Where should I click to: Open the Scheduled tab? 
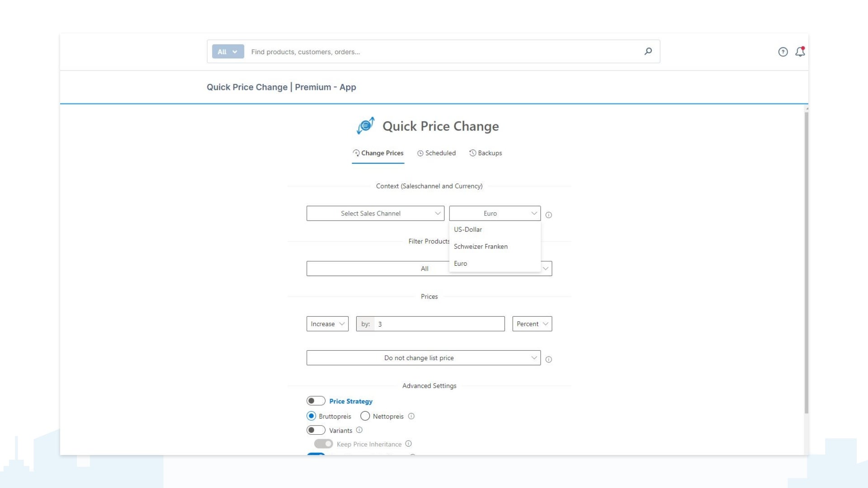436,153
